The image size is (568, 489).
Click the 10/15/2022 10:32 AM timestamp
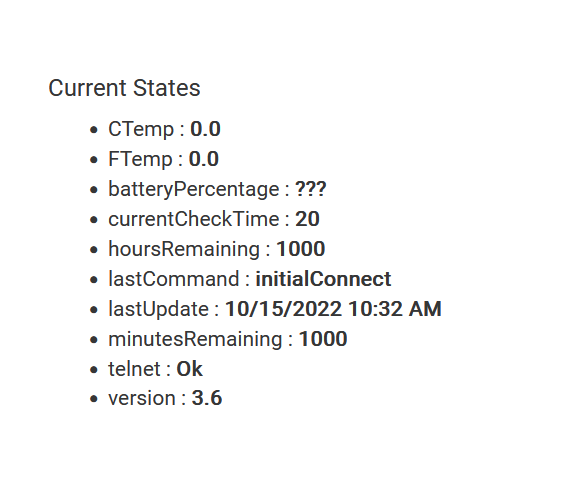tap(333, 309)
